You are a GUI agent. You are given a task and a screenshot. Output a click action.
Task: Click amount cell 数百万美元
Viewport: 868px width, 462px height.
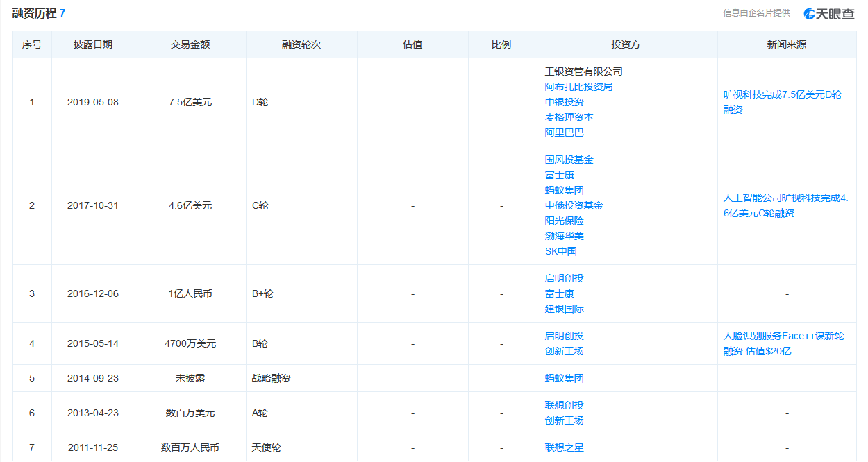190,413
